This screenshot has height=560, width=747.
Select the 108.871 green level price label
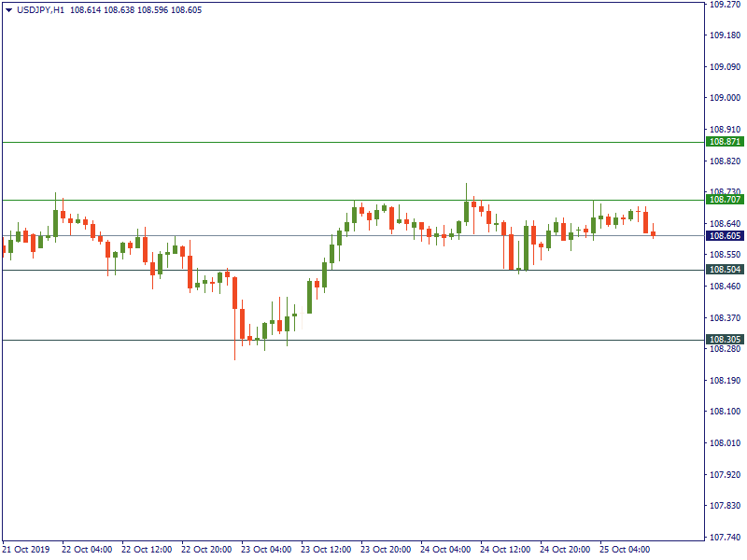[725, 142]
